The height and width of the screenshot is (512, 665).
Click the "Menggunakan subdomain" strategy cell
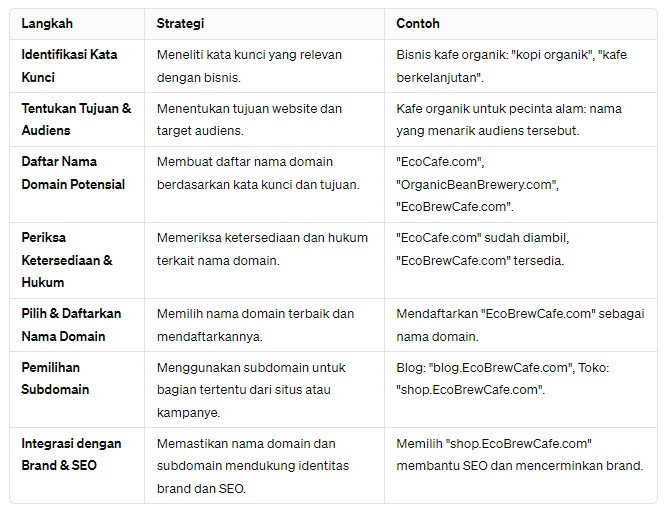tap(258, 390)
